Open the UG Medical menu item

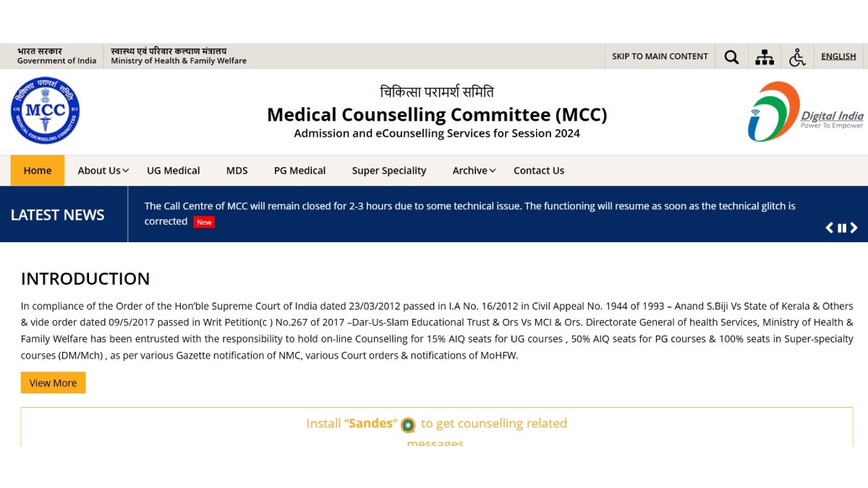pos(173,171)
